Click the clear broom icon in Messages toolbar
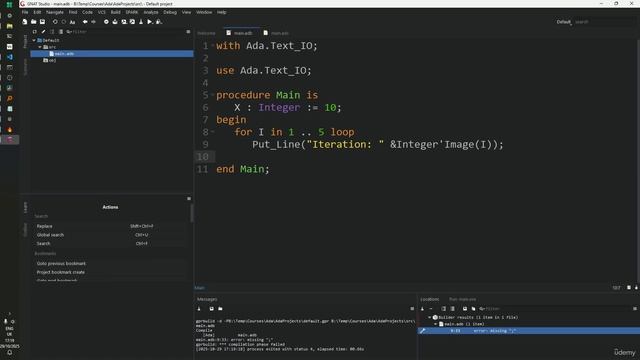This screenshot has height=360, width=640. click(199, 309)
